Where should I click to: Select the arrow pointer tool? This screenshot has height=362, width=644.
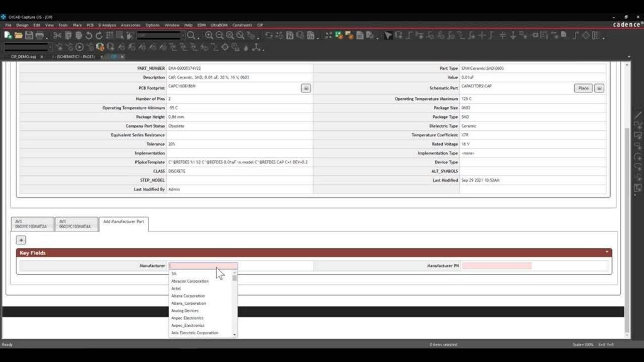(388, 36)
